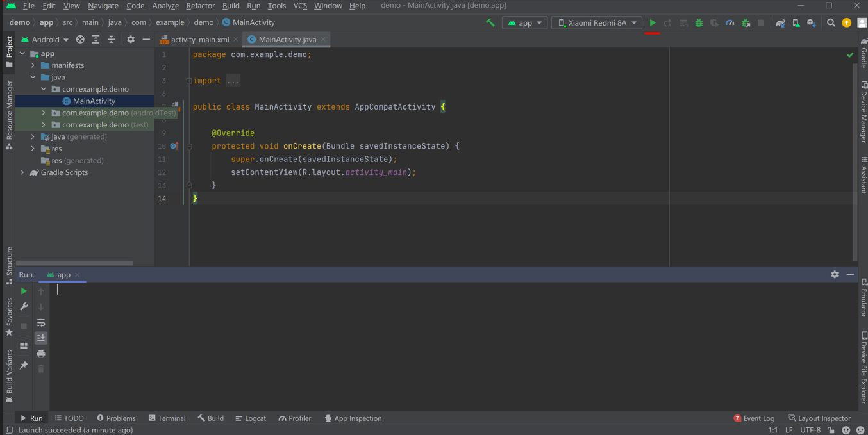Open the Event Log button
The image size is (868, 435).
click(754, 418)
